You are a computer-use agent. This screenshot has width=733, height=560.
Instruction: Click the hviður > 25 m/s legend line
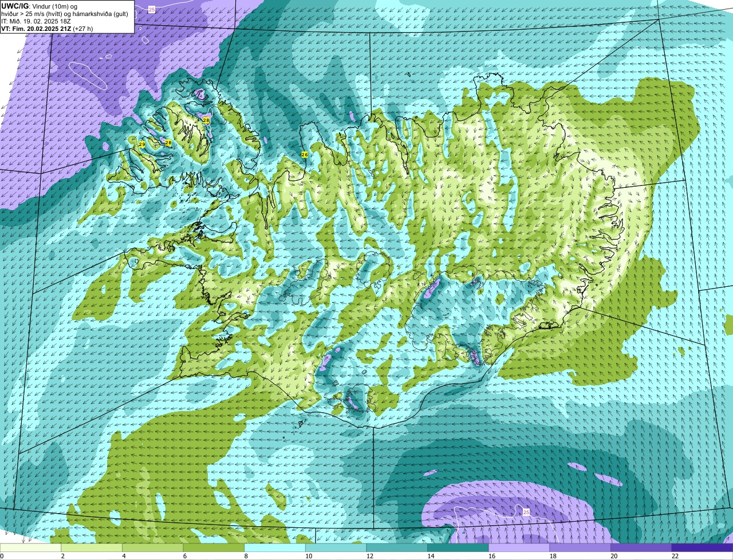click(x=65, y=13)
